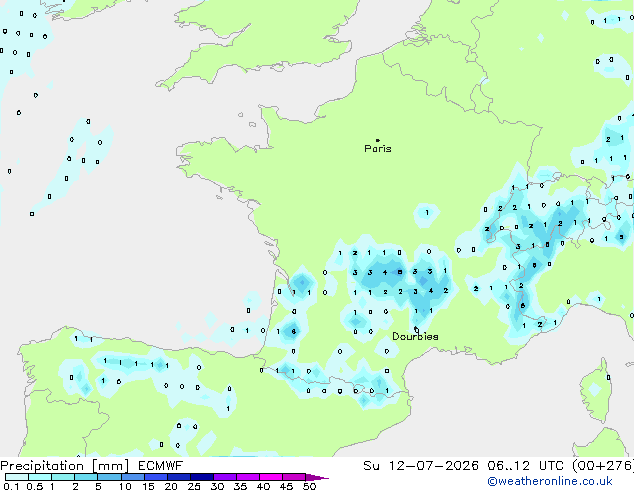634x490 pixels.
Task: Pick the 40–45 mm magenta legend swatch
Action: pyautogui.click(x=271, y=477)
